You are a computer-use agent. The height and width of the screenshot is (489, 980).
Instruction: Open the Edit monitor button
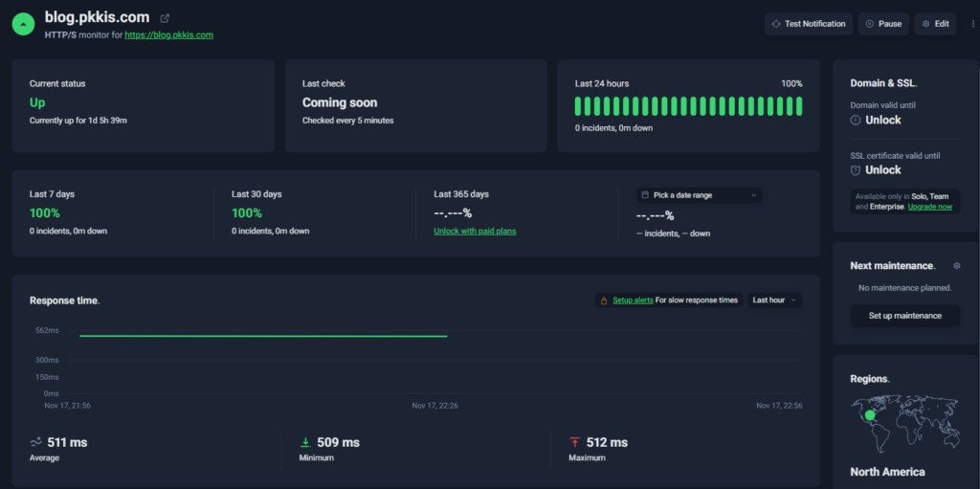point(935,24)
